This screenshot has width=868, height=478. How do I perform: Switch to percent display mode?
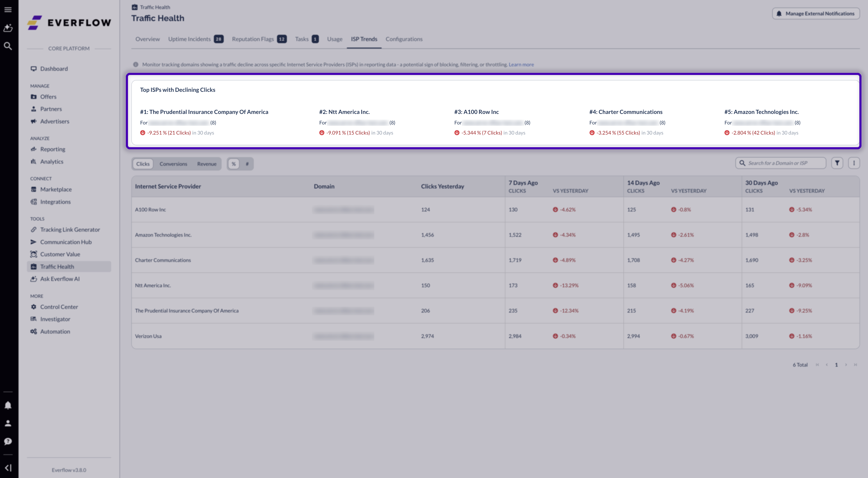(233, 164)
